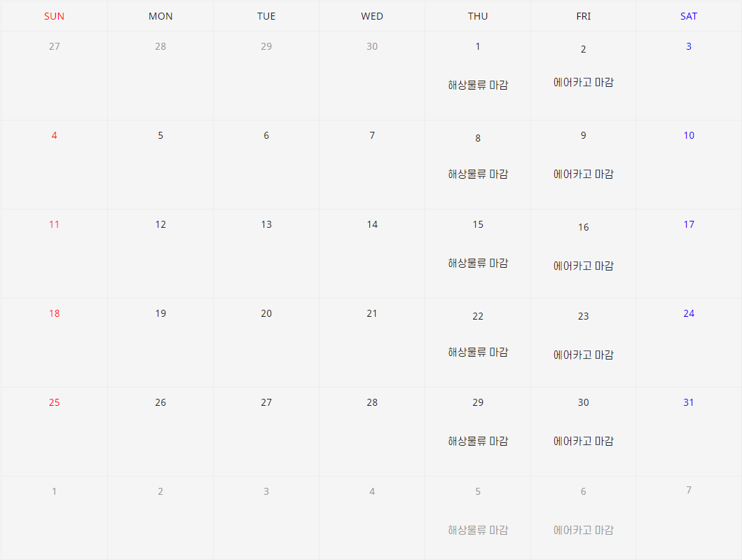Open the 해상물류 마감 event on the 8th
Viewport: 742px width, 560px height.
477,175
